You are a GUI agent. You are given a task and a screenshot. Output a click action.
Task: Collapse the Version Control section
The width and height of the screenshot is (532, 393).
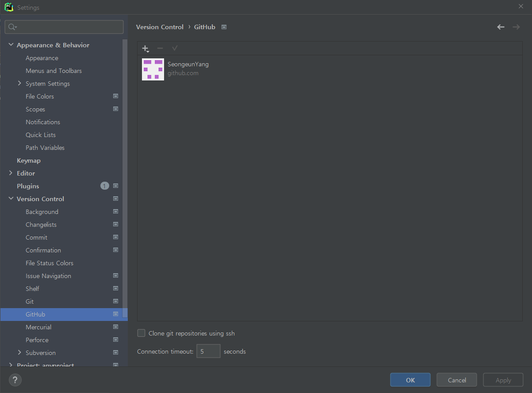point(11,198)
